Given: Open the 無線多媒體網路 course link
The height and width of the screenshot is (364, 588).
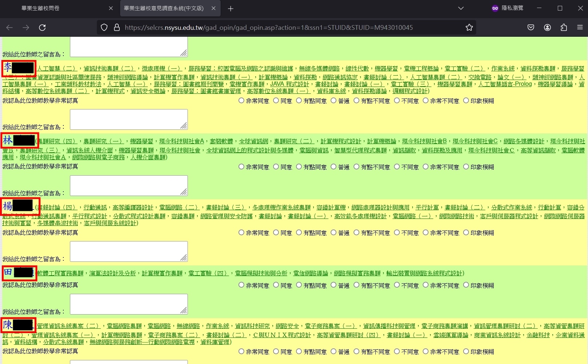Looking at the screenshot, I should [319, 68].
